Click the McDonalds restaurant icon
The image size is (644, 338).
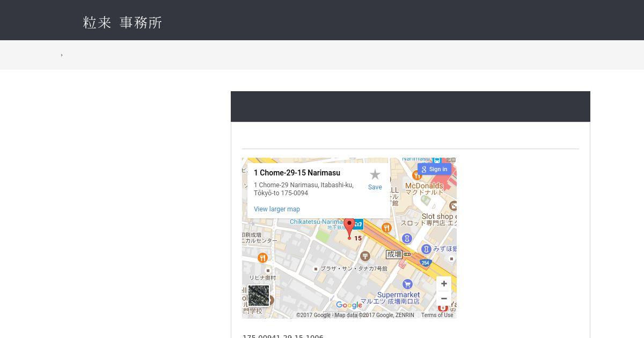tap(417, 175)
